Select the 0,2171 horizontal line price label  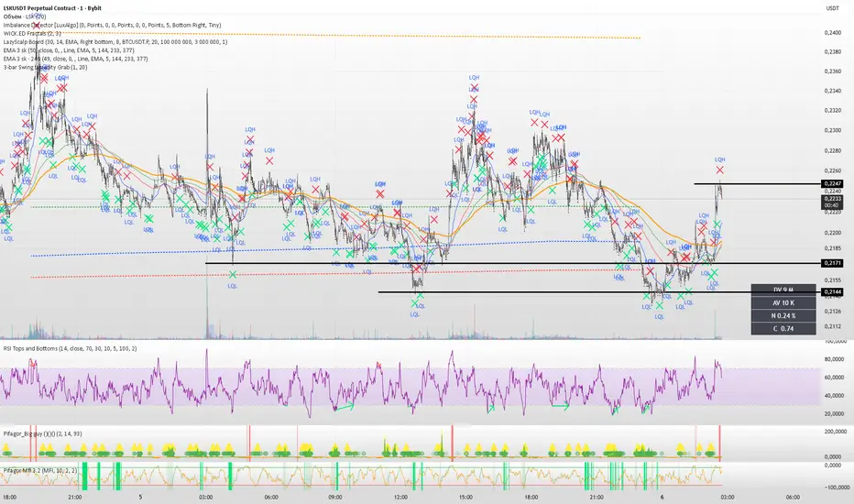click(x=832, y=263)
